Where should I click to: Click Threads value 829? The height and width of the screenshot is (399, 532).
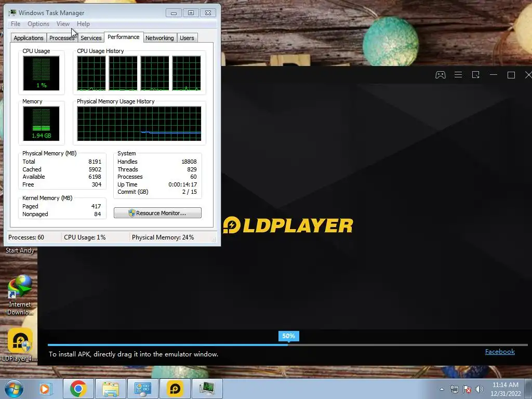point(192,169)
